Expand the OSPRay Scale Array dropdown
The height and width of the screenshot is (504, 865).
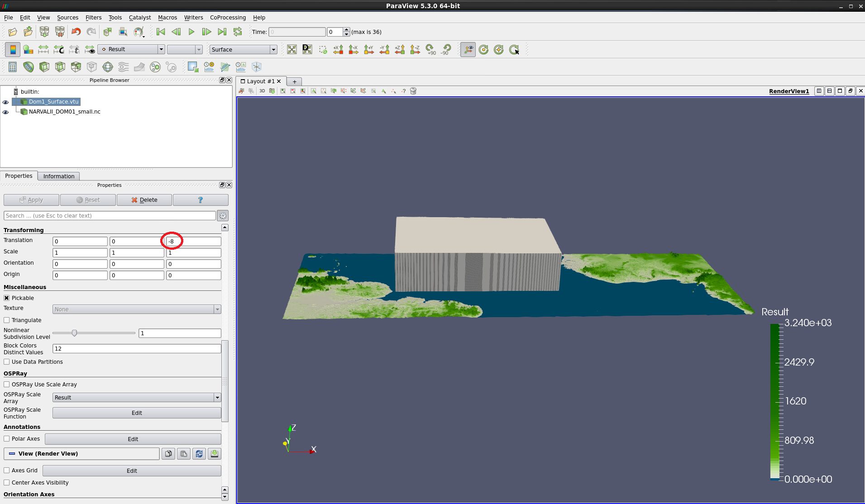click(x=136, y=398)
